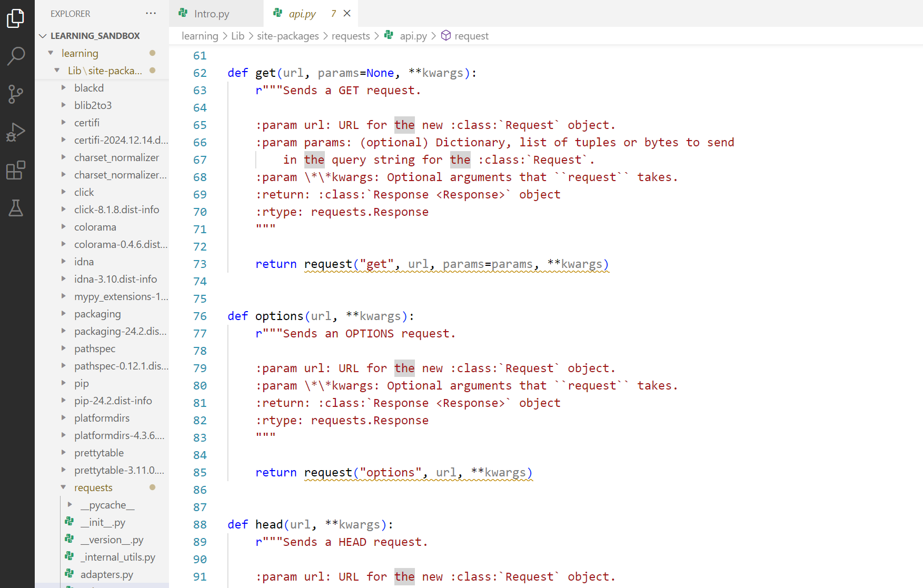Open the Search view icon
Viewport: 923px width, 588px height.
coord(16,56)
